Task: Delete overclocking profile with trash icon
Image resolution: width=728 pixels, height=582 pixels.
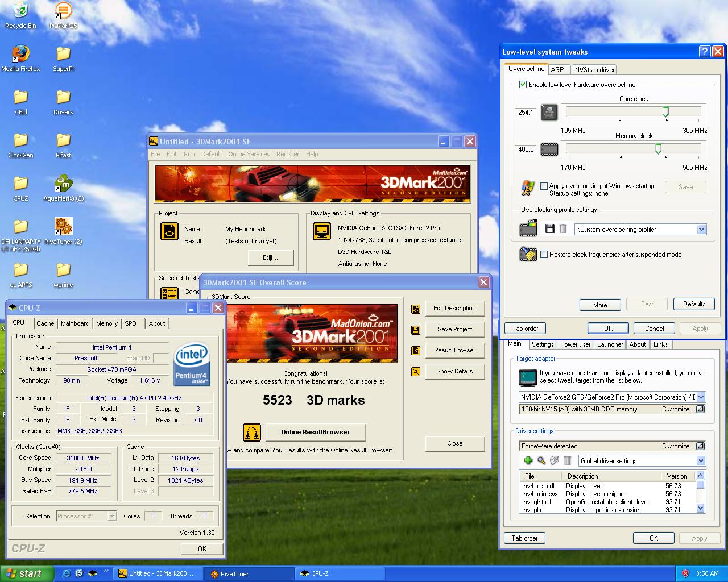Action: point(562,228)
